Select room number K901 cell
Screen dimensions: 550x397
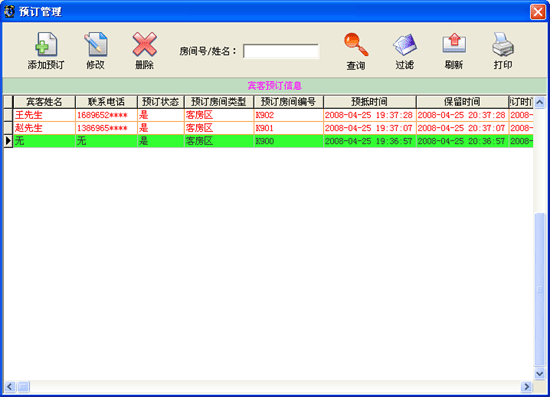pyautogui.click(x=288, y=128)
